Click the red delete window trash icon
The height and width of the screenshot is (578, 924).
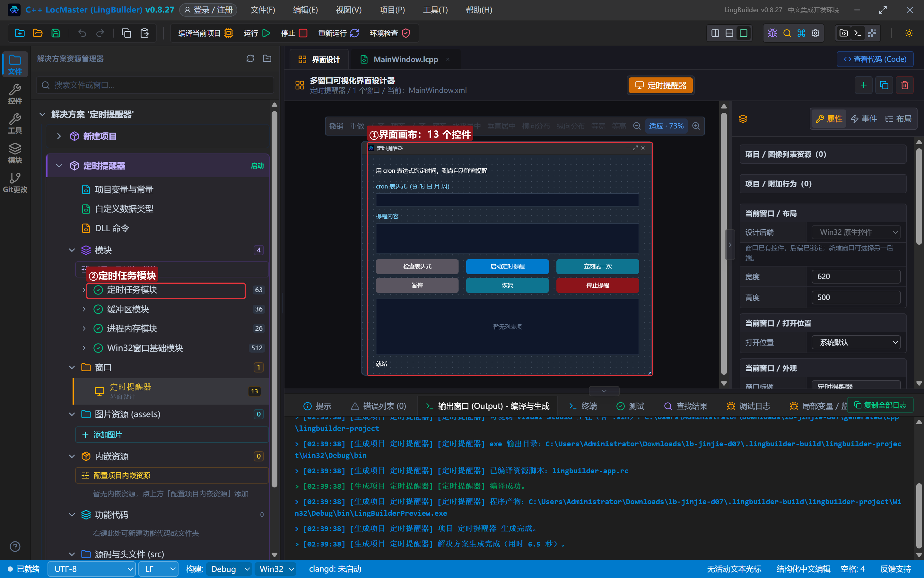click(904, 85)
